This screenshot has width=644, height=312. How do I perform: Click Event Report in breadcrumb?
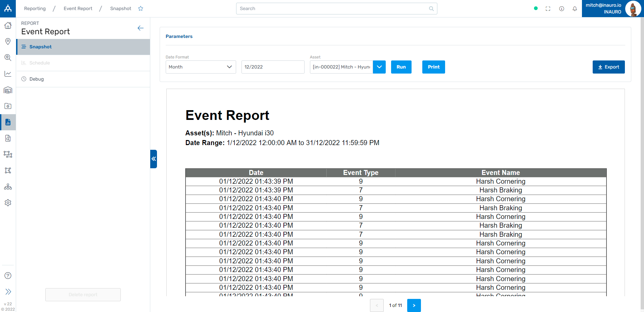(x=78, y=8)
